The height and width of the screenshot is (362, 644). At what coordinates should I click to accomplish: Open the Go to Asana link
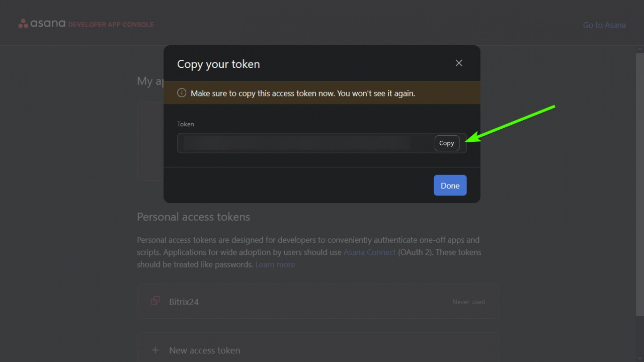tap(604, 25)
